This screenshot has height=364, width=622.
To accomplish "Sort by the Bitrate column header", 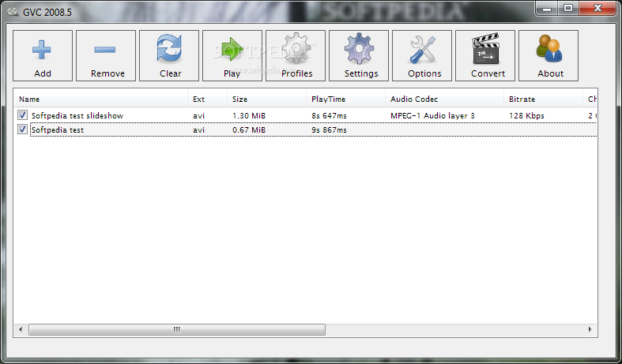I will point(544,99).
